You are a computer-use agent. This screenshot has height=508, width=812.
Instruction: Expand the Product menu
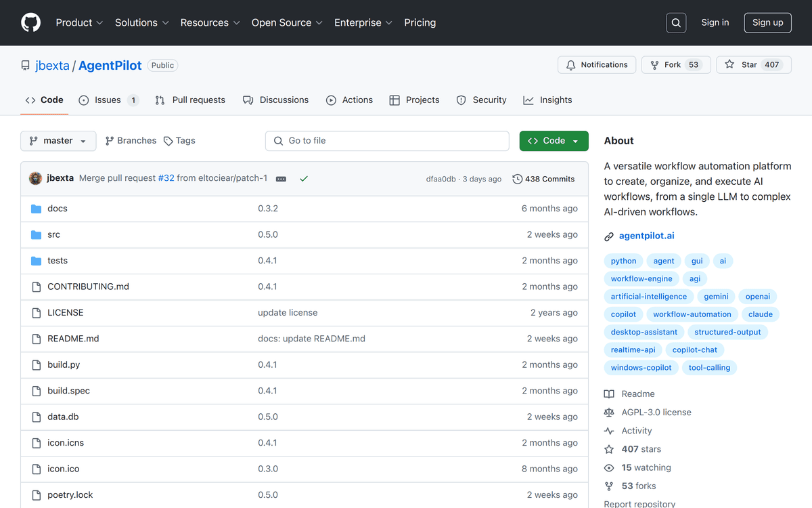[79, 22]
